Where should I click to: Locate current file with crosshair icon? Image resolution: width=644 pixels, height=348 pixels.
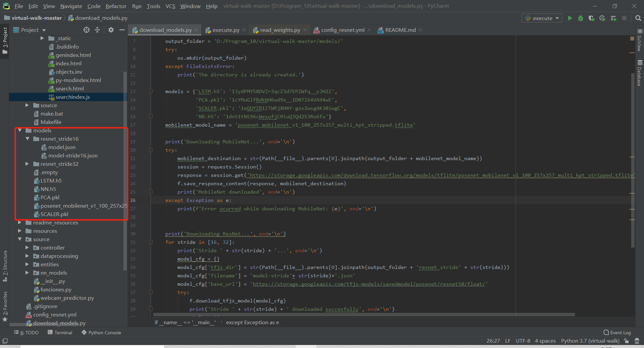click(87, 30)
